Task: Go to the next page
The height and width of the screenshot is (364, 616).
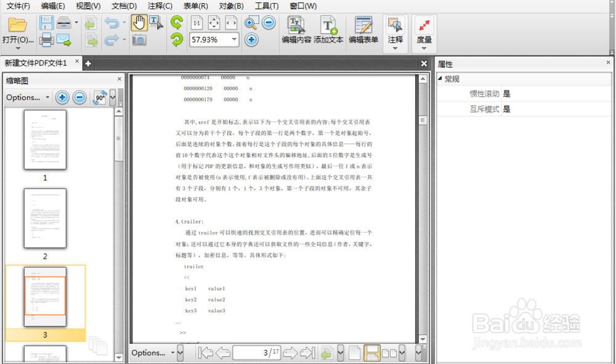Action: [290, 353]
